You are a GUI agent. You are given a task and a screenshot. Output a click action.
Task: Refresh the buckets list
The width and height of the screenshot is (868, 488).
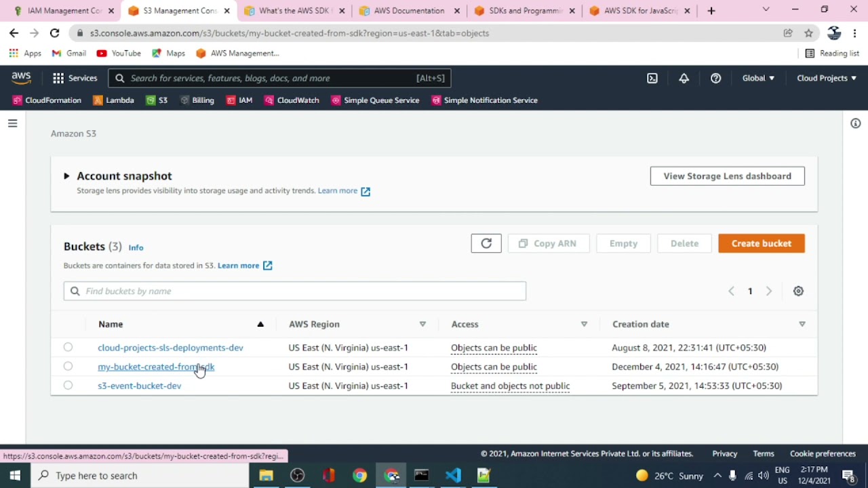tap(486, 243)
